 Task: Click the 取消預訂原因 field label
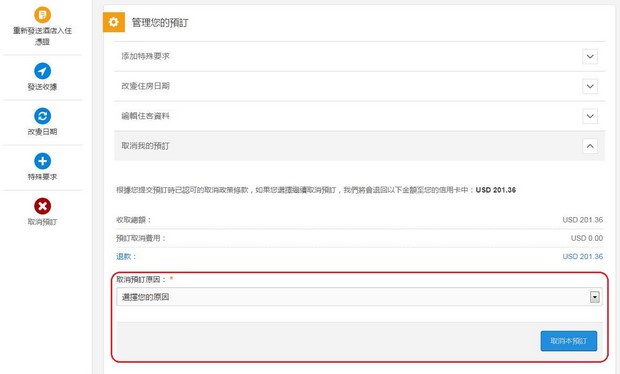click(x=140, y=279)
